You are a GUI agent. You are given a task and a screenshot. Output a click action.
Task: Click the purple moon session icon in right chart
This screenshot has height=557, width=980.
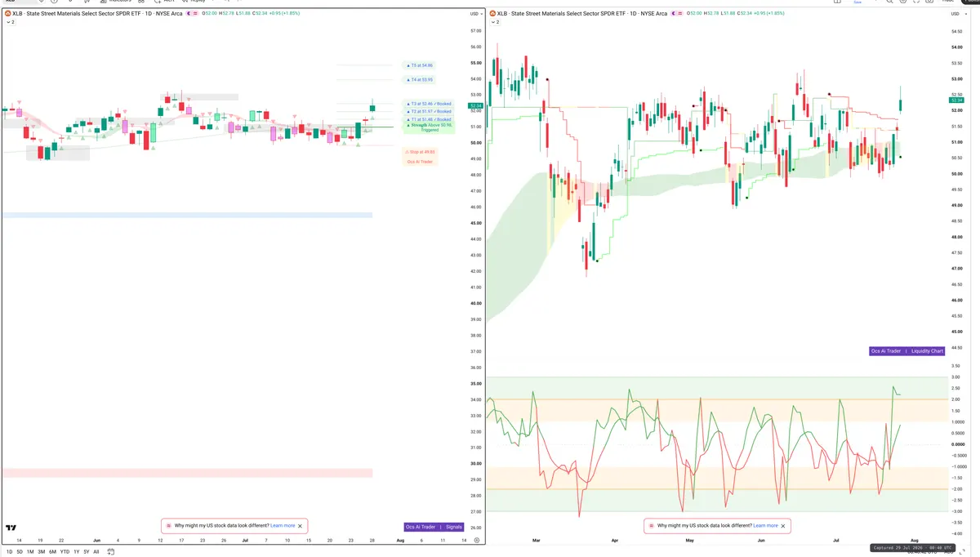675,14
